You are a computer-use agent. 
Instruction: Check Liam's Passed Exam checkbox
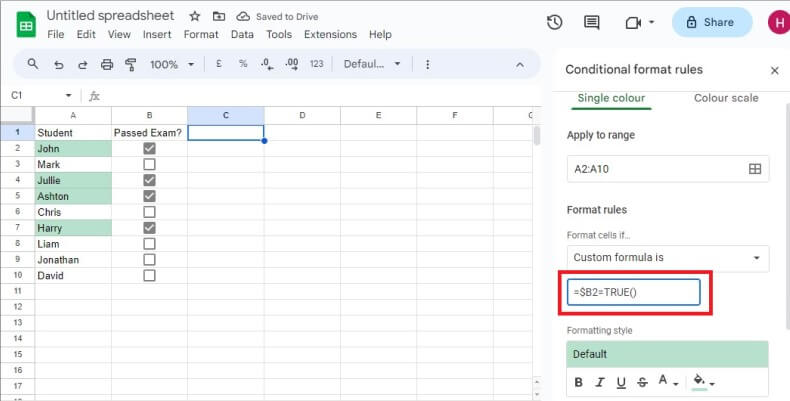click(149, 243)
